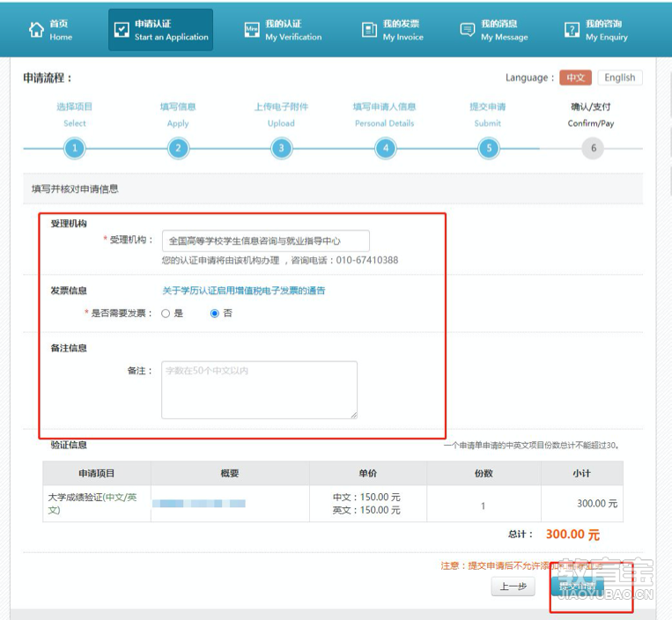The height and width of the screenshot is (620, 672).
Task: Click the 申请项目 column header
Action: click(97, 474)
